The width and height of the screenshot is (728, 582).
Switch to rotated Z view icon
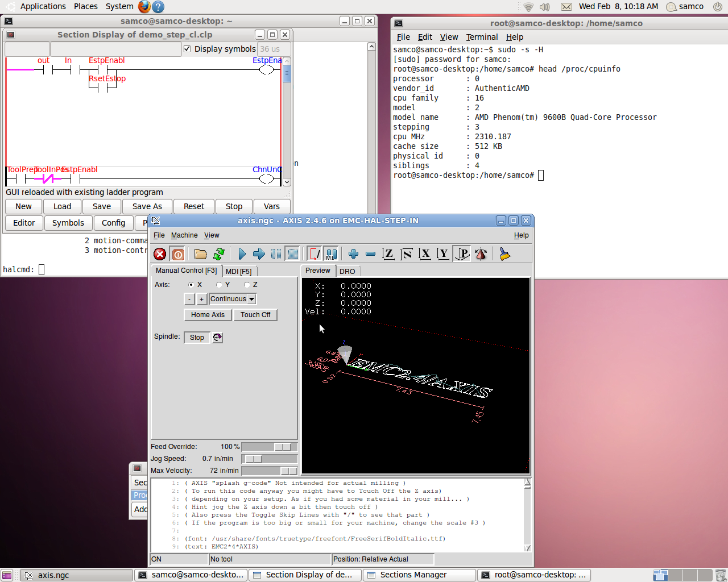click(x=407, y=254)
